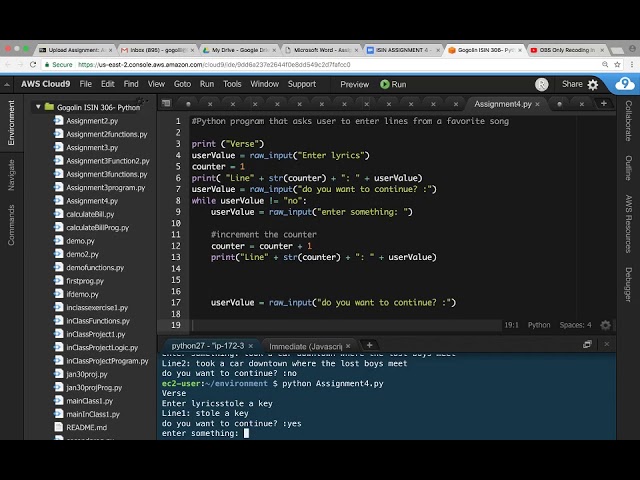Open ifdemo.py file

pos(82,294)
